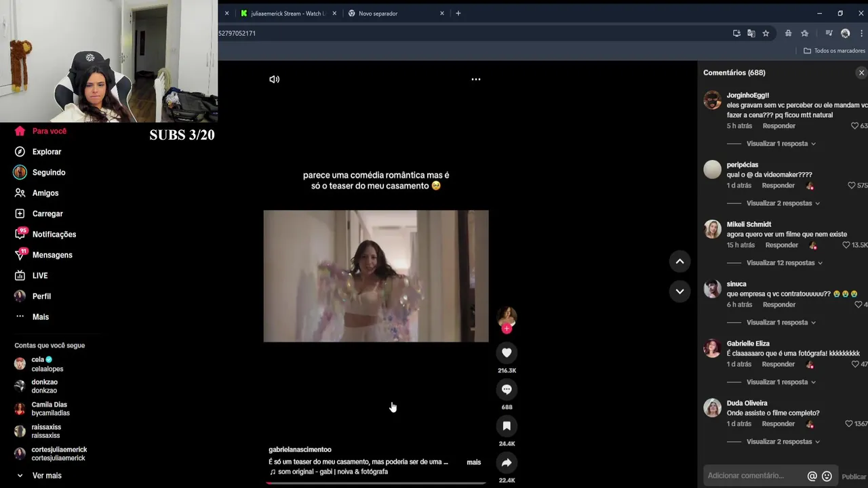
Task: Like the video with the heart icon
Action: (x=507, y=352)
